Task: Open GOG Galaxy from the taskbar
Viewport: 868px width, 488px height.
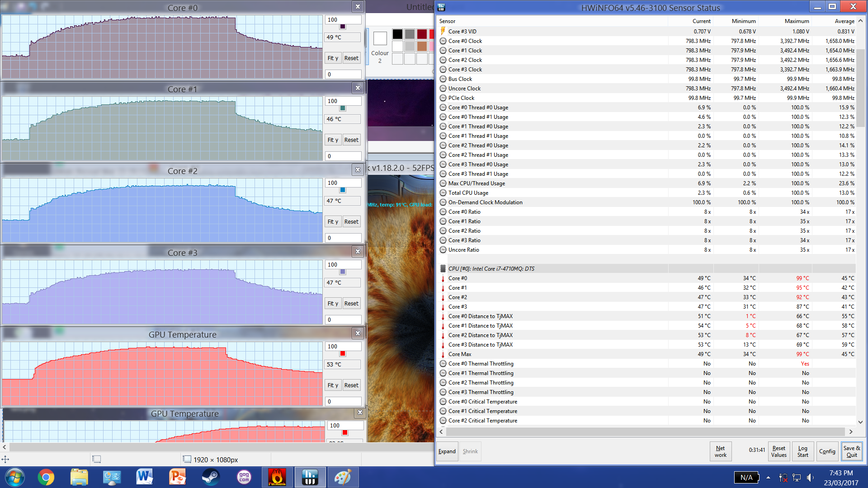Action: coord(244,477)
